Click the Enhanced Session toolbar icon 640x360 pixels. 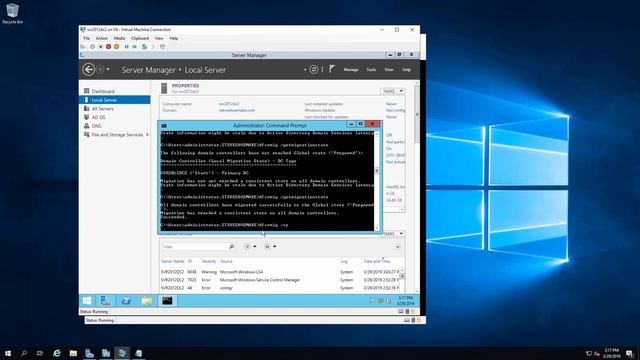162,47
